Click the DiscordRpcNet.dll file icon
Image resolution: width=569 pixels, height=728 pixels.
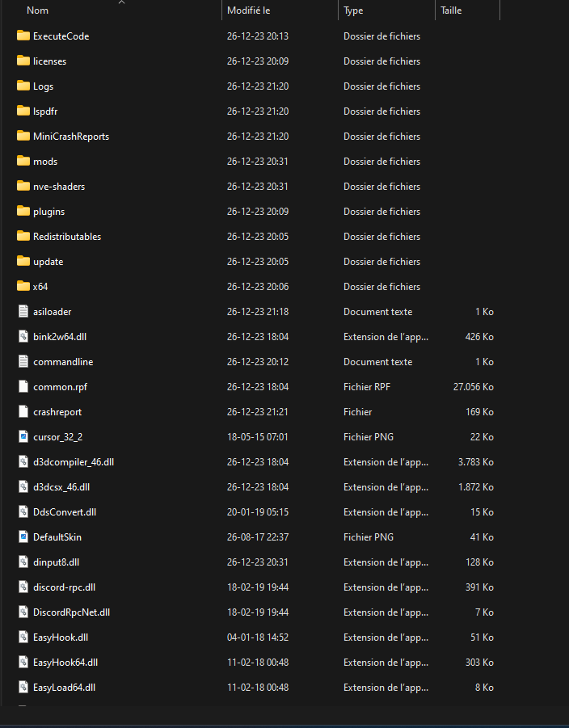pyautogui.click(x=23, y=612)
